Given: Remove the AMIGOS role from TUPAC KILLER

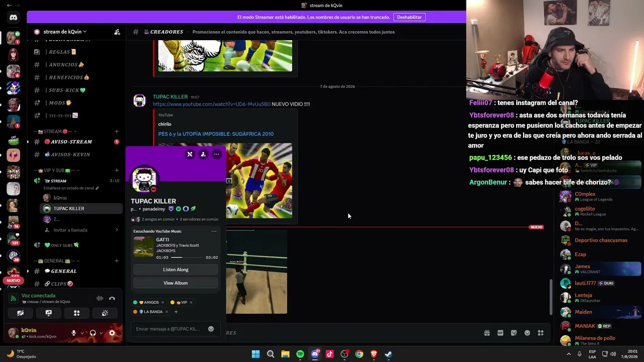Looking at the screenshot, I should (x=163, y=302).
